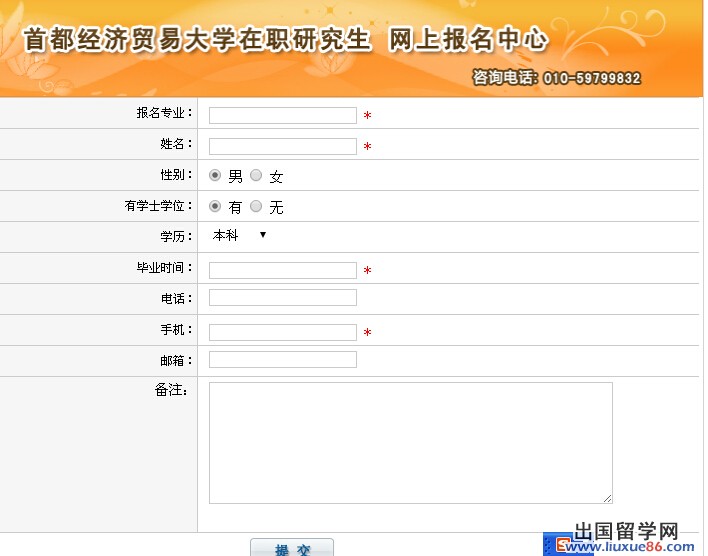Image resolution: width=708 pixels, height=556 pixels.
Task: Pick 无 for the bachelor degree option
Action: pos(256,207)
